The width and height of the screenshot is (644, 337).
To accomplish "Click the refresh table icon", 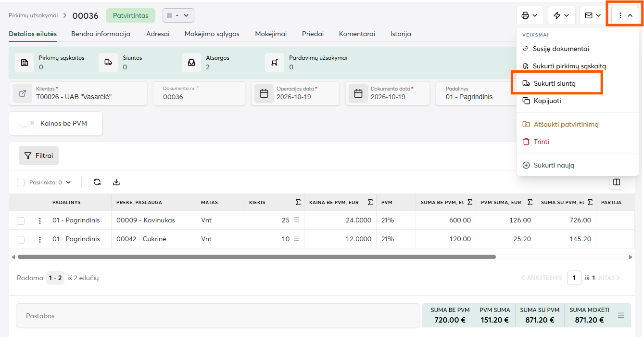I will pos(97,182).
